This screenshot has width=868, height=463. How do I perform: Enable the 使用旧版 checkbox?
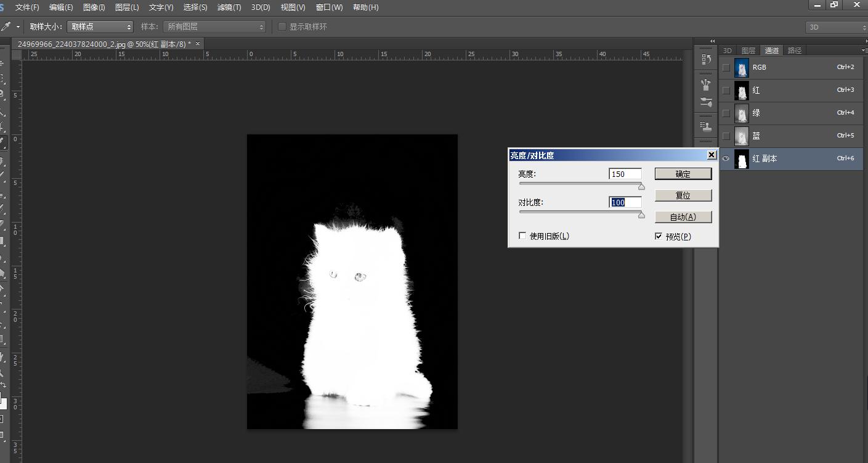[522, 236]
